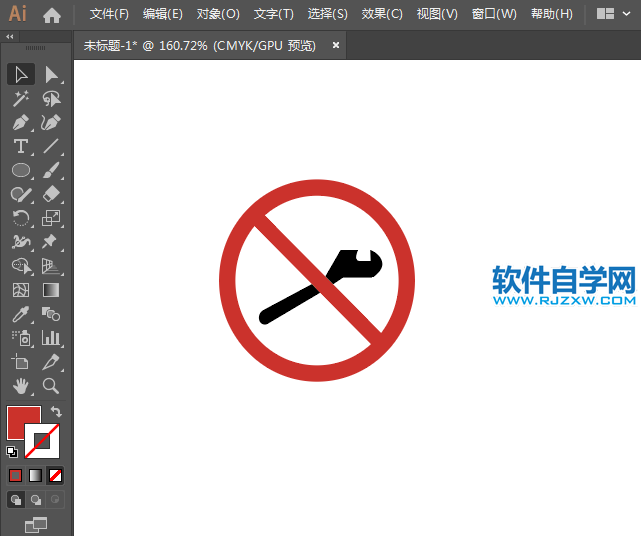The width and height of the screenshot is (641, 536).
Task: Select the Scale tool
Action: click(x=51, y=218)
